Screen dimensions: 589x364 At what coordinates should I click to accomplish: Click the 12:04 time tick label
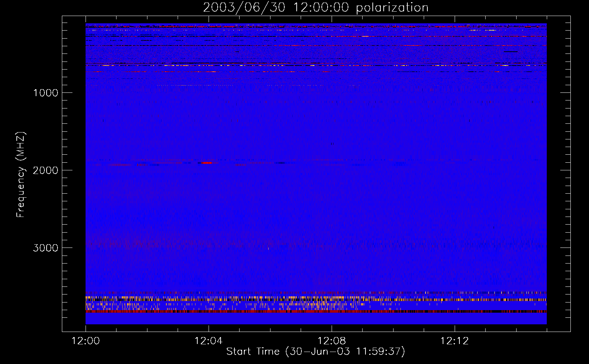208,341
